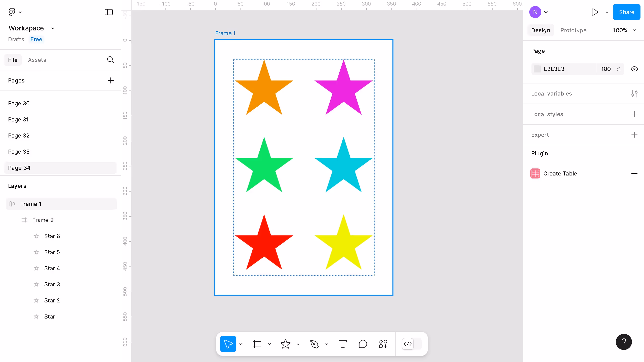The width and height of the screenshot is (644, 362).
Task: Click the page color swatch E3E3E3
Action: pos(537,69)
